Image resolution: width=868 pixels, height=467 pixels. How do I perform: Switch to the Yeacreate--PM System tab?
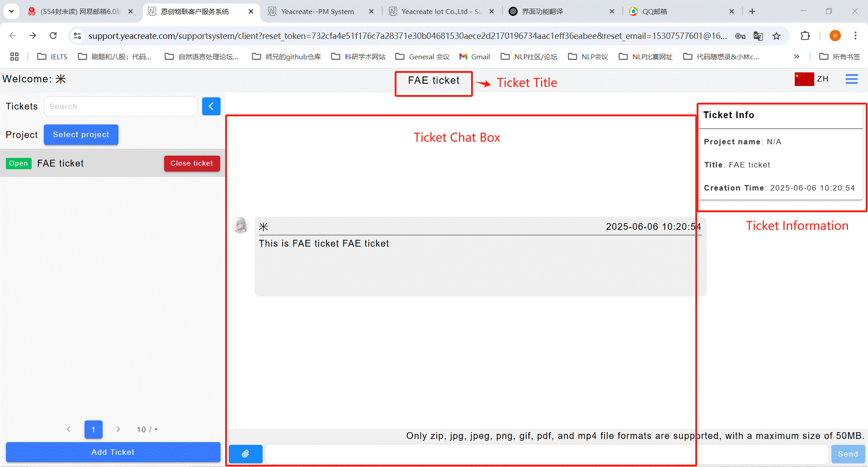(317, 11)
